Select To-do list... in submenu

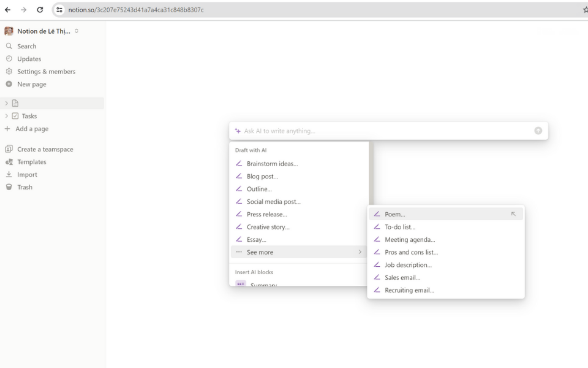tap(446, 227)
